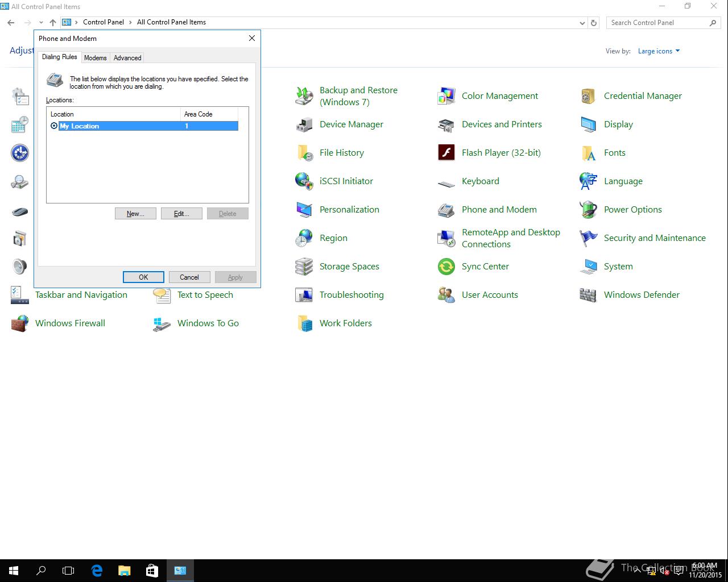Open Sync Center icon
The width and height of the screenshot is (728, 582).
(446, 267)
